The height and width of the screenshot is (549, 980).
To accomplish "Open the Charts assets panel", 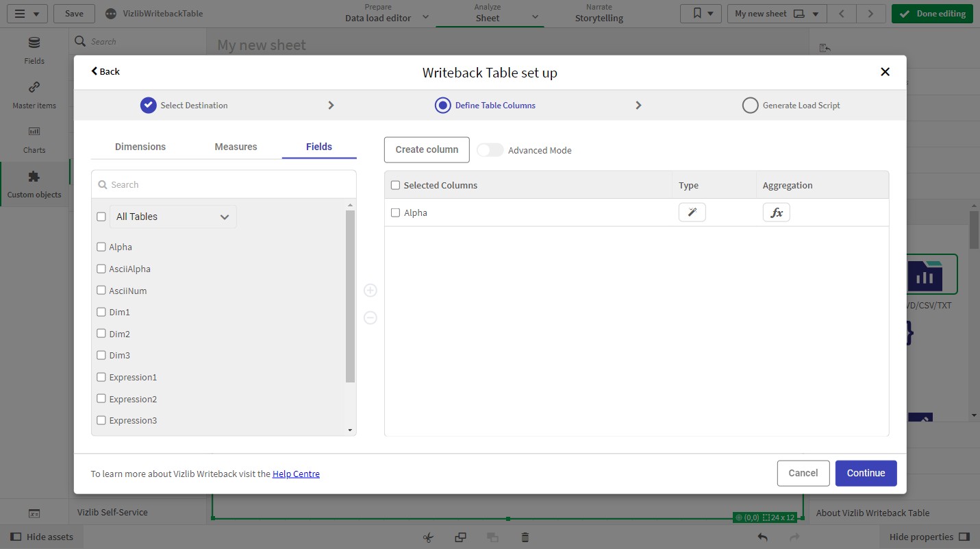I will 34,139.
